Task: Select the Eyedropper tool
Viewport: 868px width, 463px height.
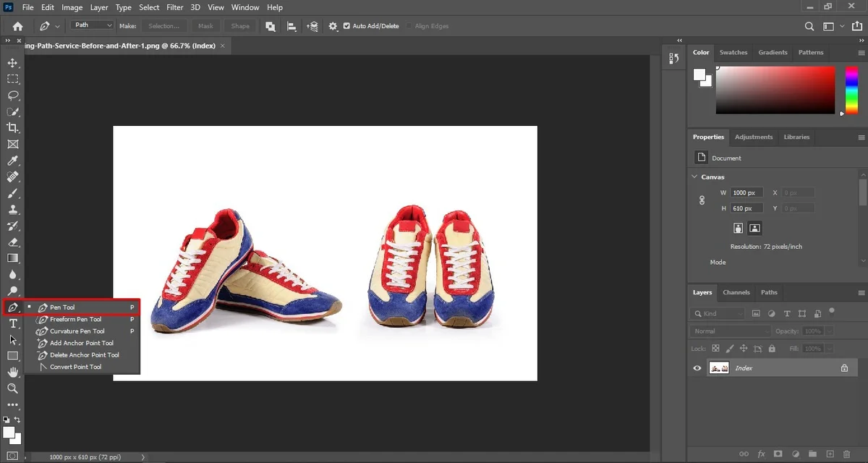Action: (12, 161)
